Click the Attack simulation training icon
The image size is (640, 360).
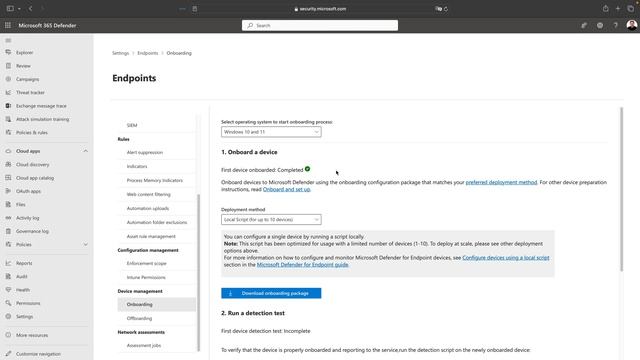tap(8, 119)
